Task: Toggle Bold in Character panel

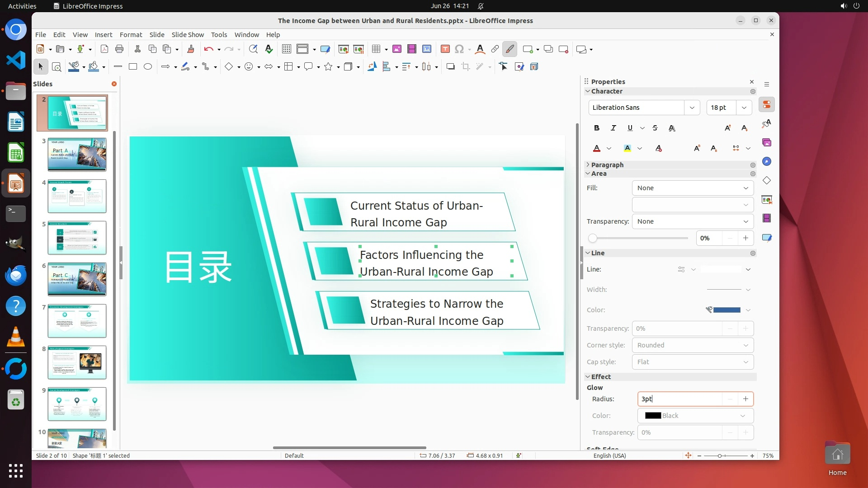Action: (597, 128)
